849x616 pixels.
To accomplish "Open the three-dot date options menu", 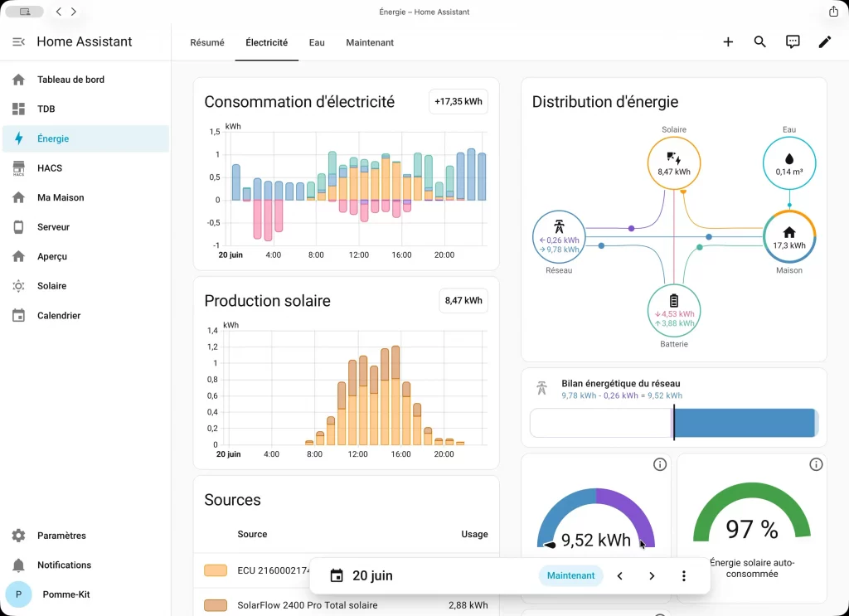I will click(684, 575).
